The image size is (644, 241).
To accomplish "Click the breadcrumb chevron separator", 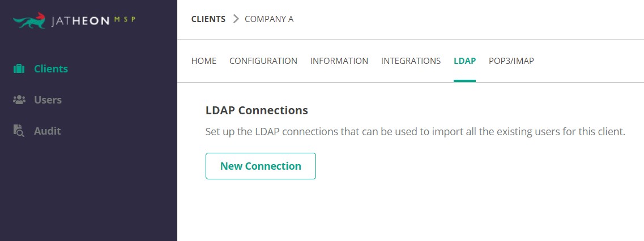I will tap(235, 19).
